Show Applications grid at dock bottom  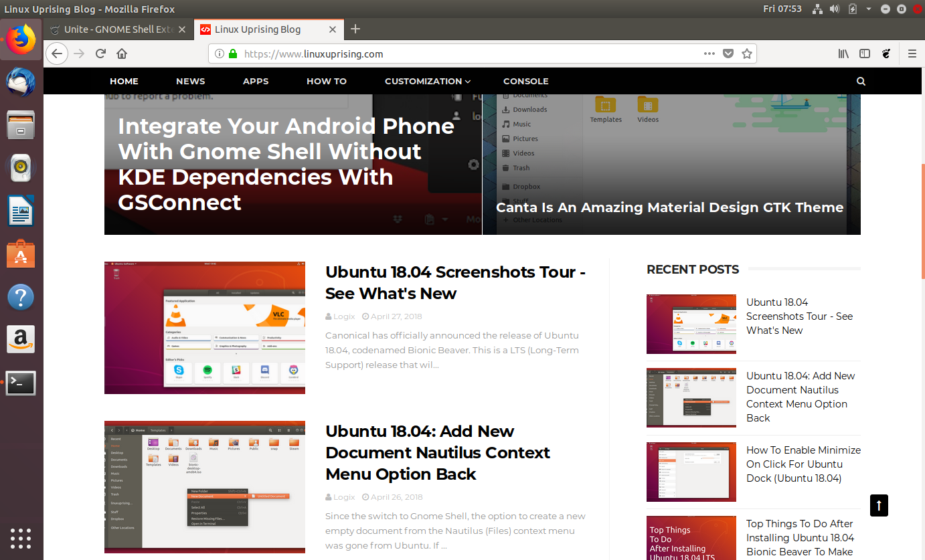coord(21,538)
